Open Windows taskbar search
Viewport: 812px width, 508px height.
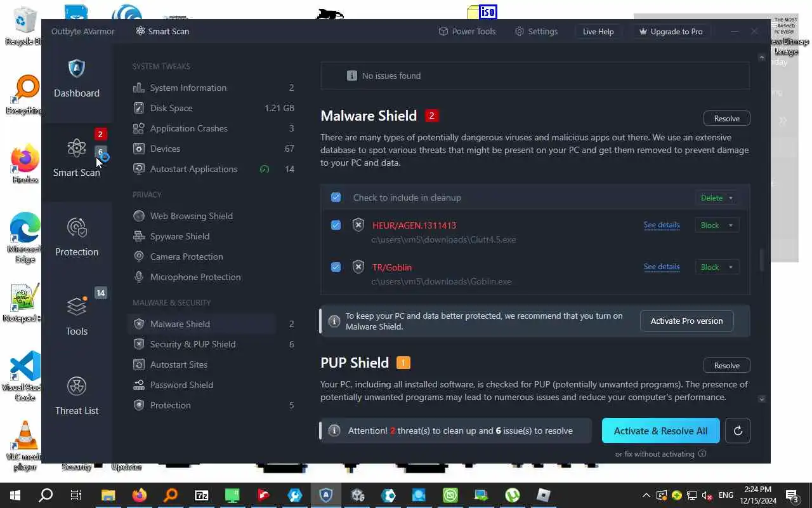[46, 495]
